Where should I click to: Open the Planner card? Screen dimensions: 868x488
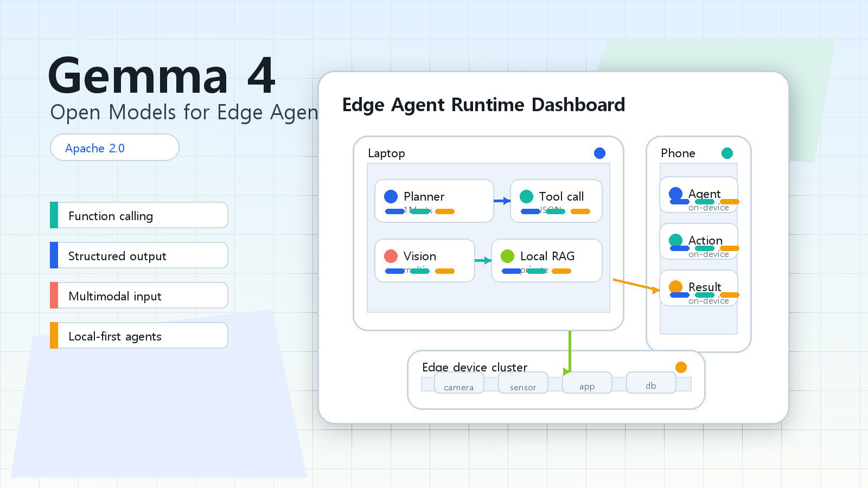434,201
